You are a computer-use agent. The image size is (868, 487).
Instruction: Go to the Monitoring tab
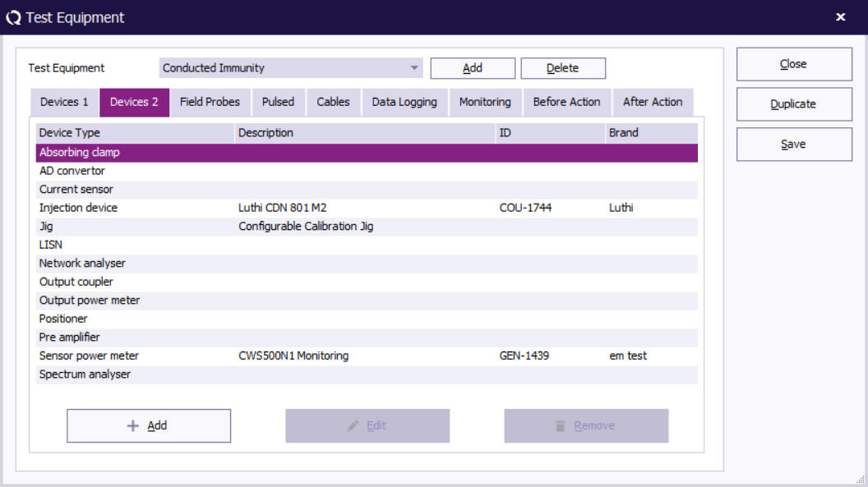485,103
